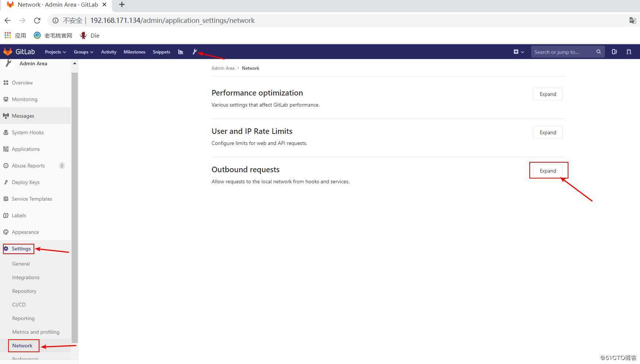Click the GitLab logo in navbar

point(19,52)
